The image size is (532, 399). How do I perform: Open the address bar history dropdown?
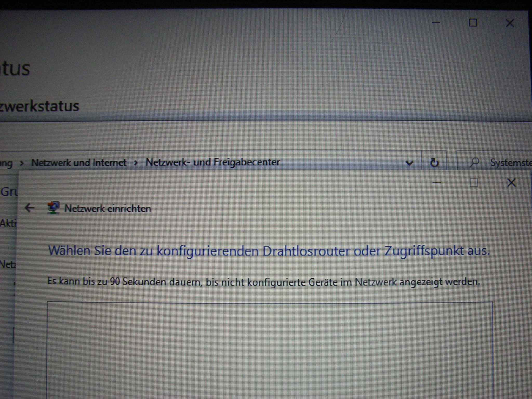click(x=409, y=163)
